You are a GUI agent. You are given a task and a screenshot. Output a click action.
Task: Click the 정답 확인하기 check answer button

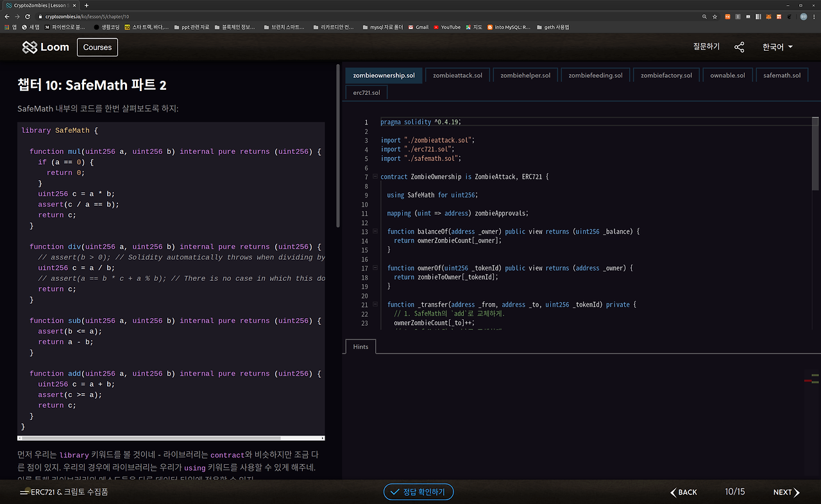point(418,492)
